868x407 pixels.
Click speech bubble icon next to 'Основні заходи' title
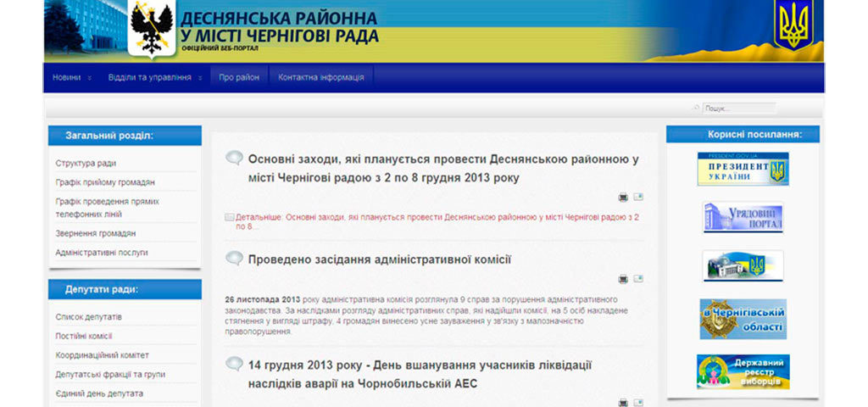coord(234,158)
